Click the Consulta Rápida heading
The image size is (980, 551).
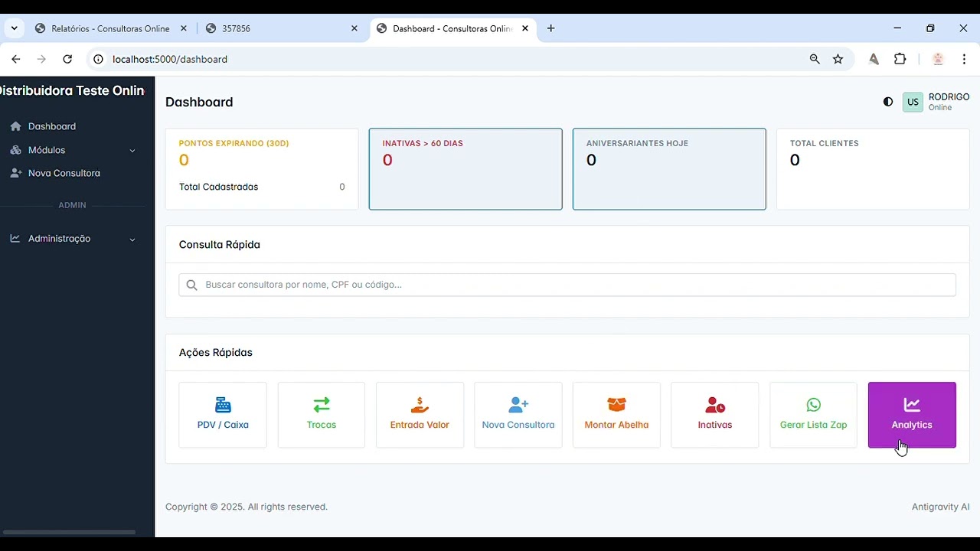click(220, 245)
